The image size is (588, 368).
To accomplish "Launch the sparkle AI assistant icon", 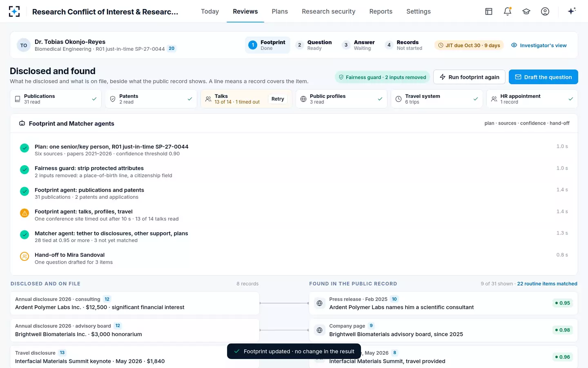I will (572, 11).
